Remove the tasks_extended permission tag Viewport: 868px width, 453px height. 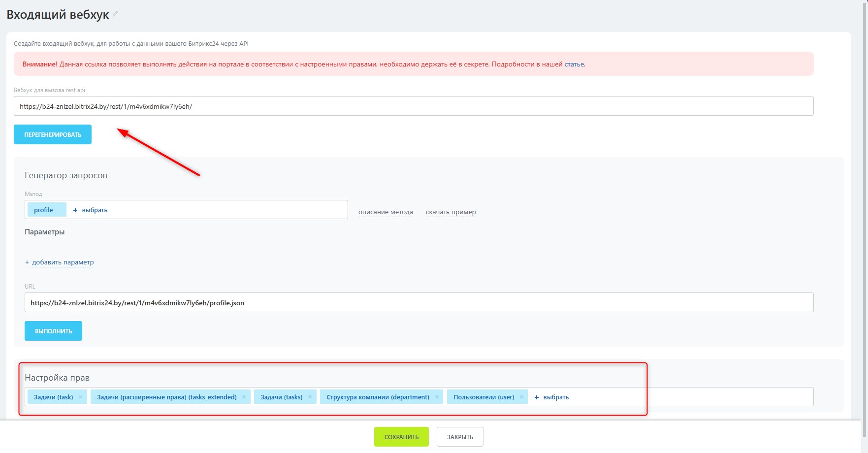pos(244,397)
